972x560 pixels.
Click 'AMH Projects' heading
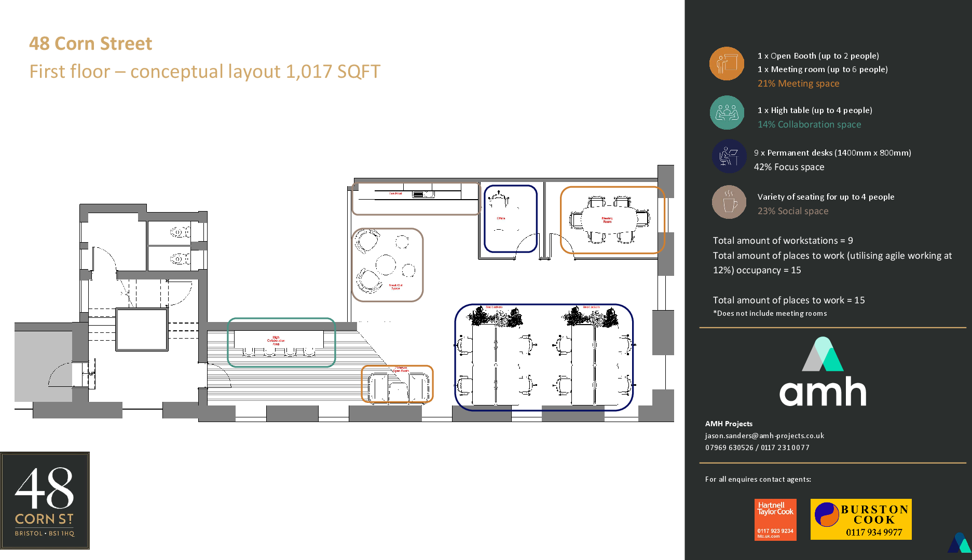point(729,424)
